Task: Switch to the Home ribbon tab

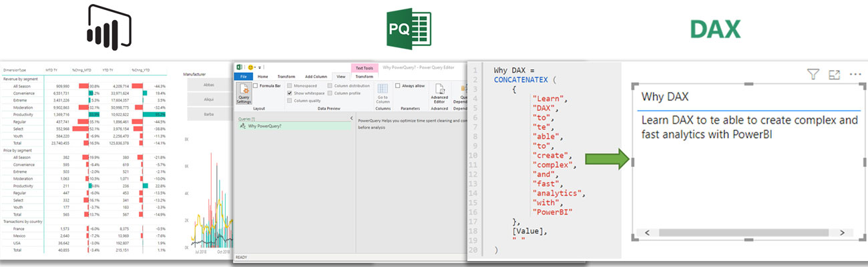Action: pyautogui.click(x=263, y=77)
